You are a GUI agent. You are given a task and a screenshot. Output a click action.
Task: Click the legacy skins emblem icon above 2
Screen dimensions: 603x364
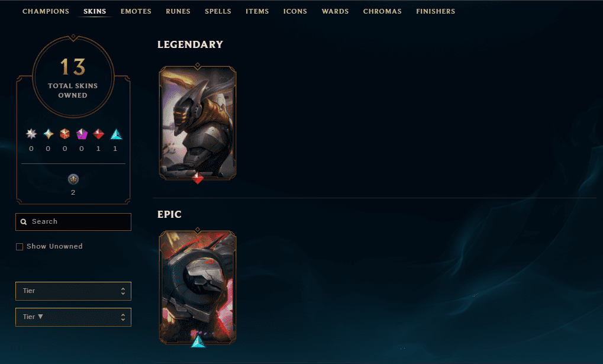click(73, 179)
